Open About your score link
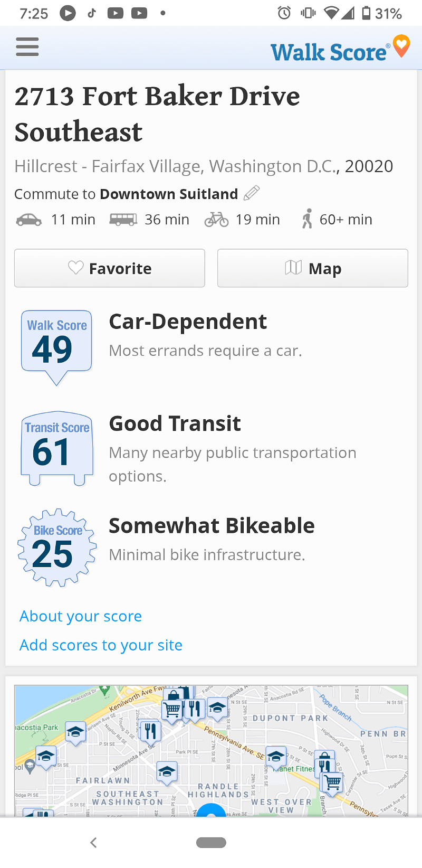Viewport: 422px width, 868px height. [x=81, y=616]
